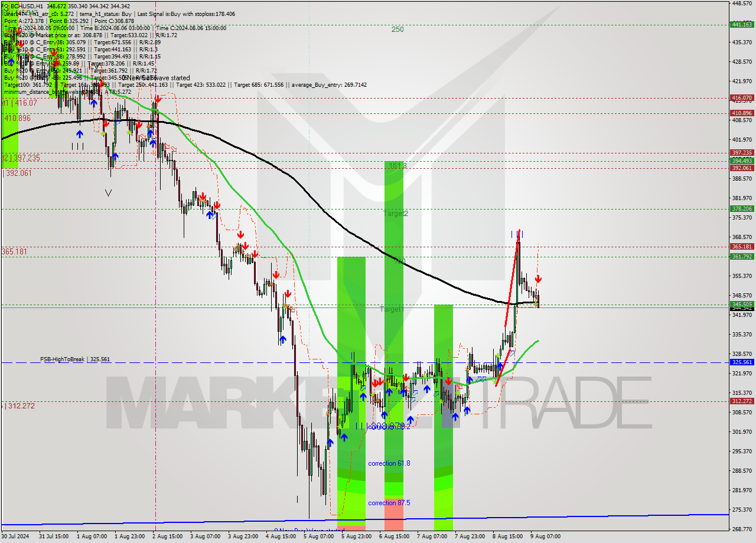Click the 410.896 price label on axis
The width and height of the screenshot is (756, 543).
click(742, 113)
